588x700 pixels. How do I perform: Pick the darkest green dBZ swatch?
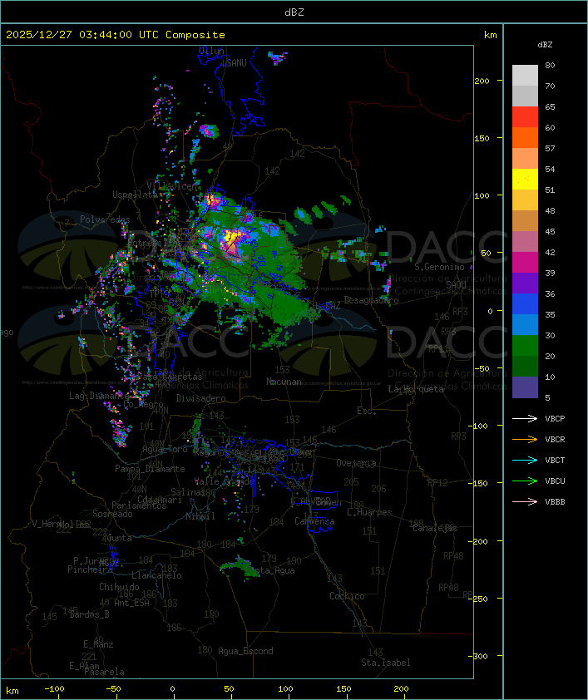[525, 366]
